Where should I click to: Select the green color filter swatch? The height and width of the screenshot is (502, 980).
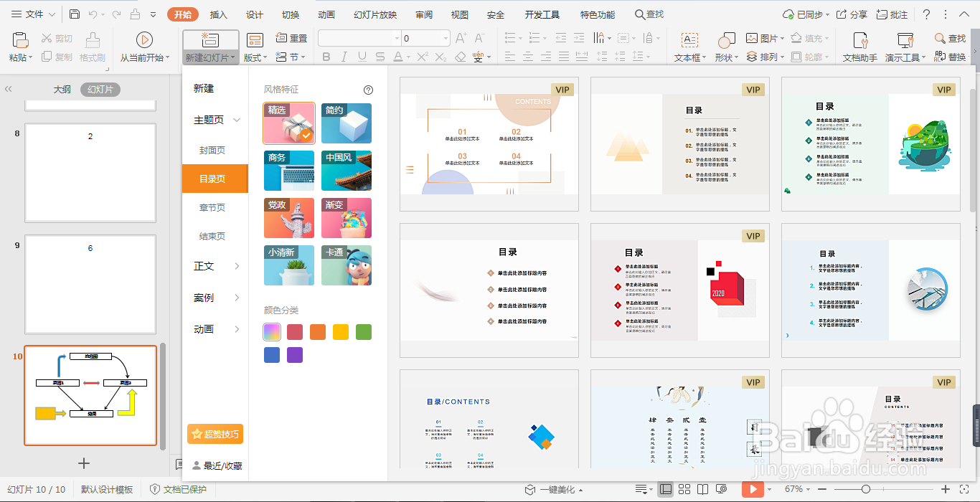point(363,331)
